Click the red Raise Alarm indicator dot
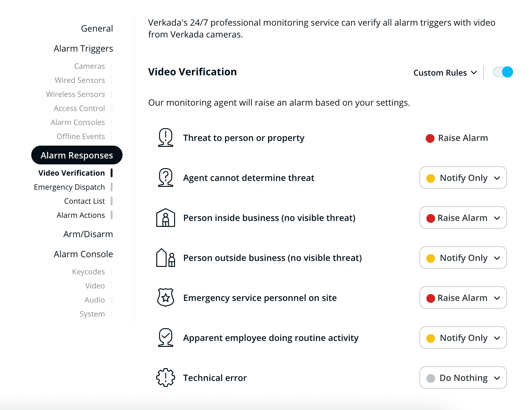This screenshot has height=410, width=532. [430, 138]
